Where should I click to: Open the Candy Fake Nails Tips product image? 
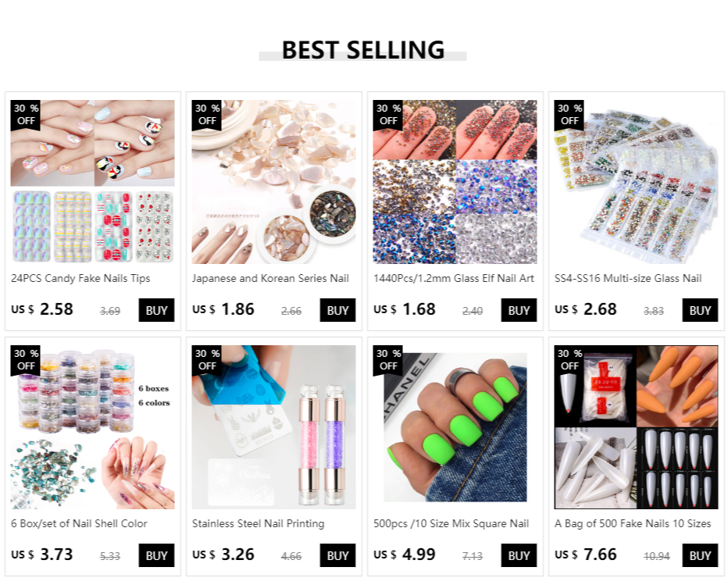point(93,182)
